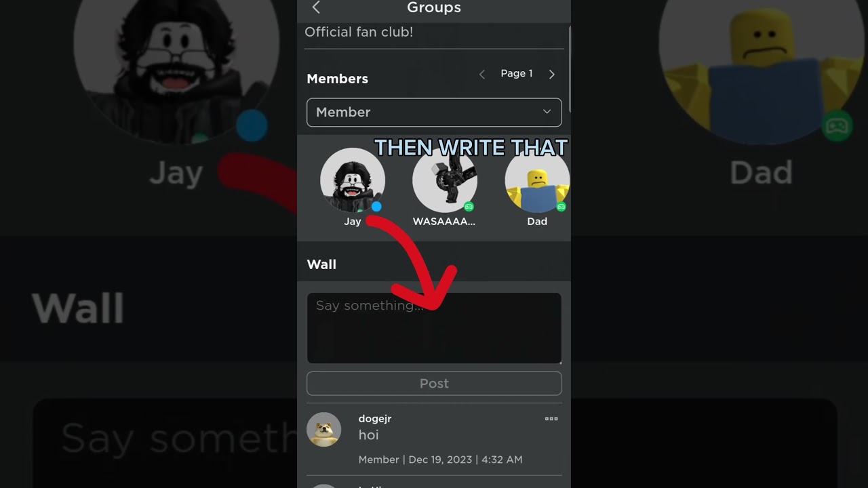Click the green in-game badge on Dad

(x=561, y=207)
